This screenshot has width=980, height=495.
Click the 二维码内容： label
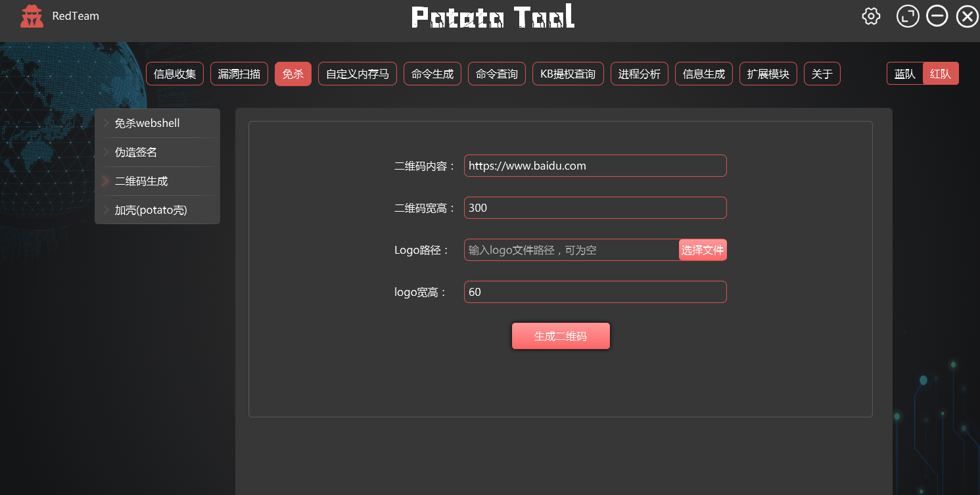point(425,166)
